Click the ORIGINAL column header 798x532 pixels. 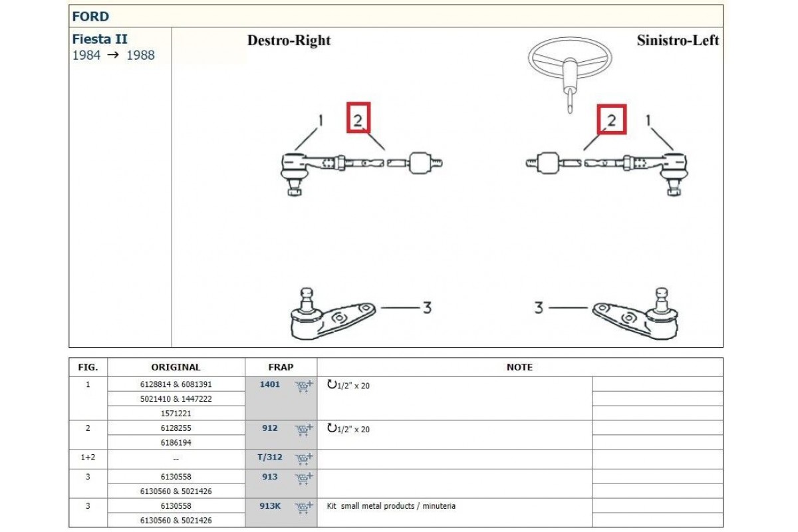tap(176, 367)
